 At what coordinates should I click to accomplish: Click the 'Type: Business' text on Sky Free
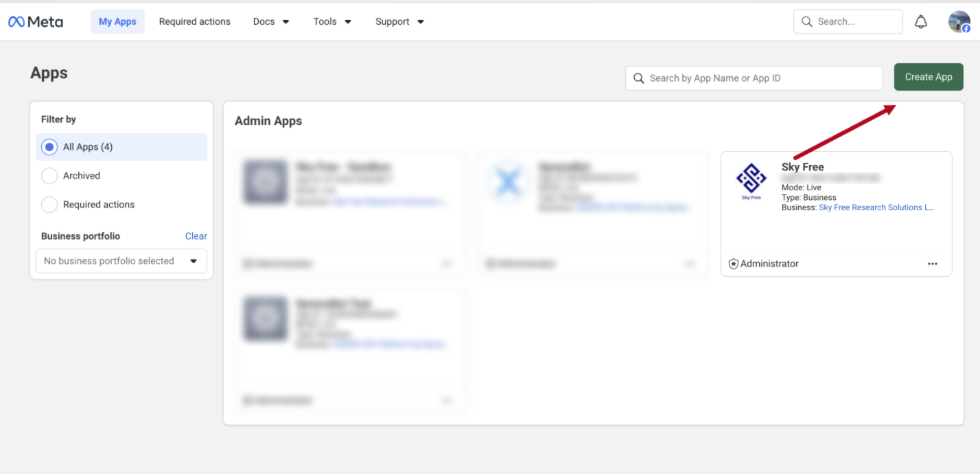click(x=809, y=197)
